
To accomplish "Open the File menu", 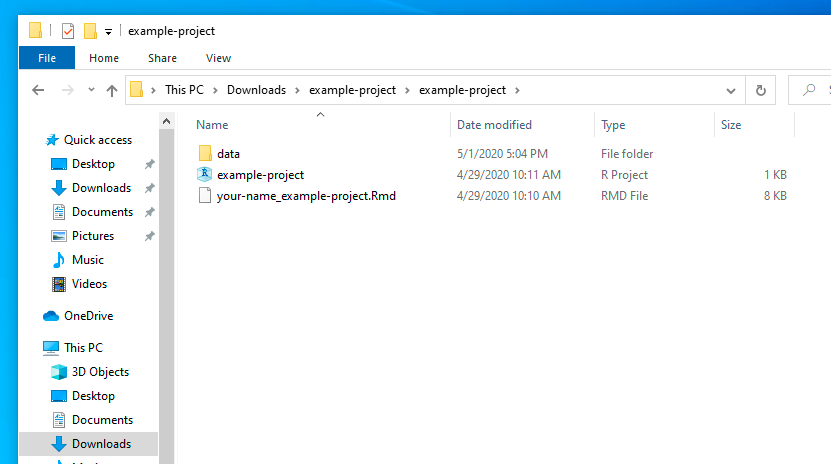I will pyautogui.click(x=47, y=58).
